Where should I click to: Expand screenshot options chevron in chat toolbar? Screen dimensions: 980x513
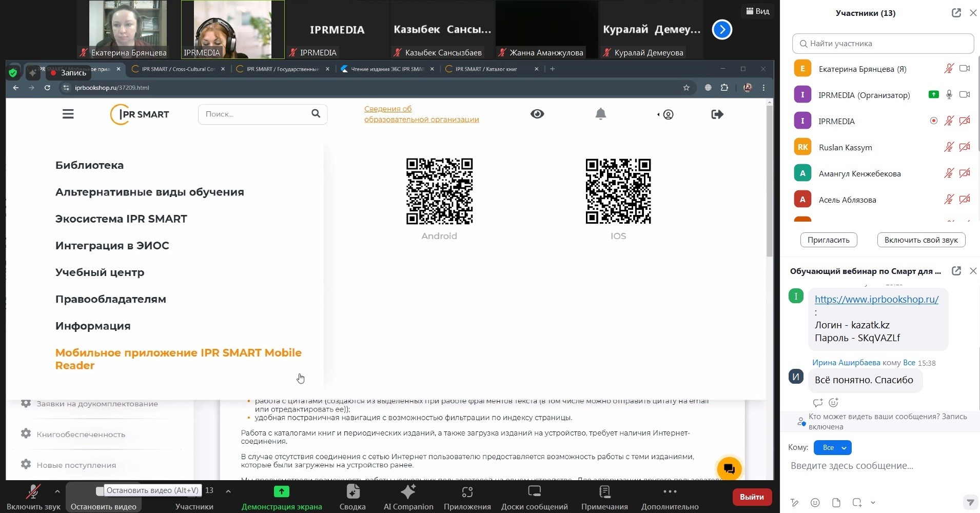pyautogui.click(x=873, y=503)
